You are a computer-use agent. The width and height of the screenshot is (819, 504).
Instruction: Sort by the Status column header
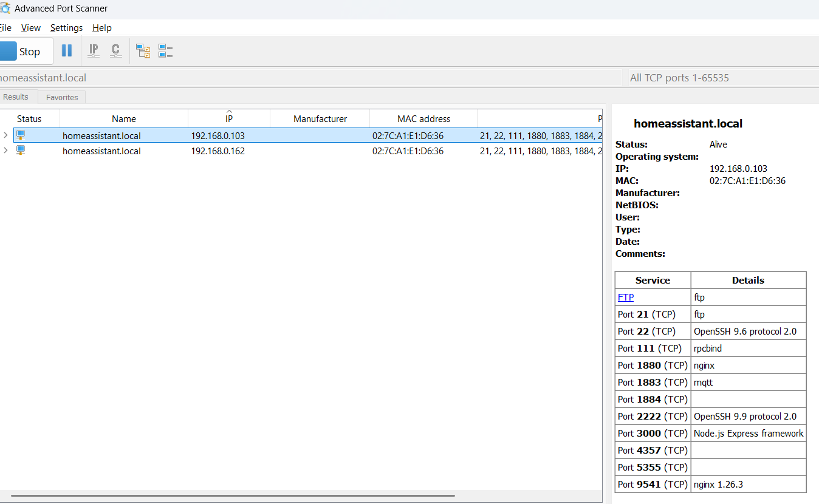tap(29, 119)
